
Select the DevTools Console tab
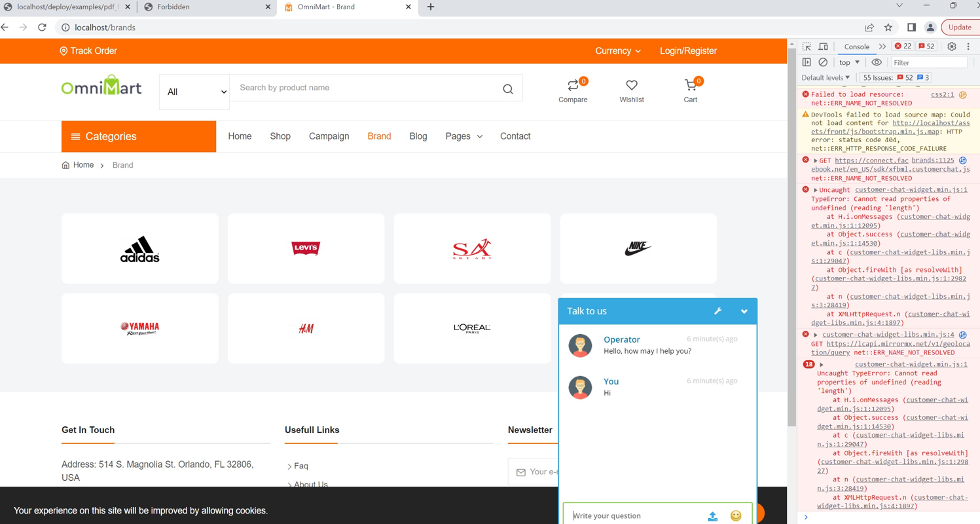click(x=856, y=47)
